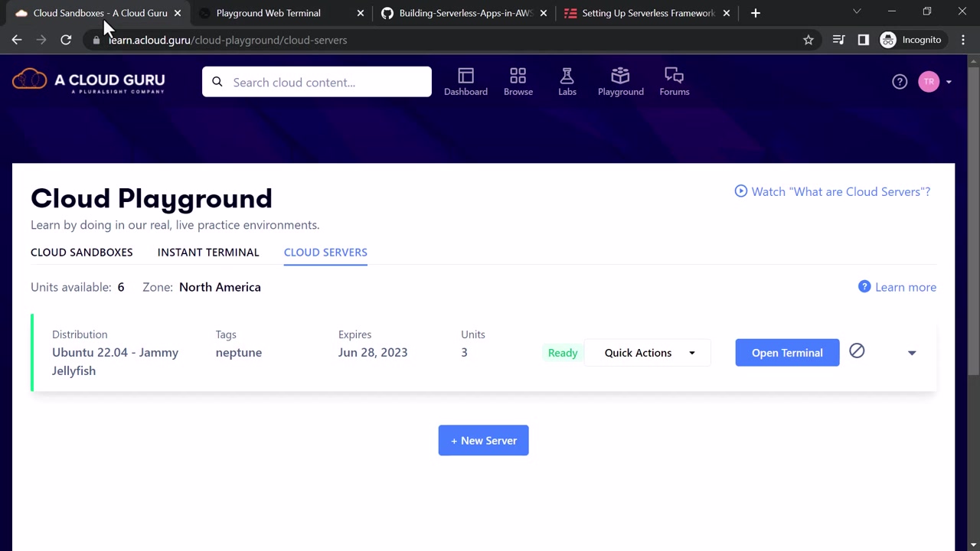Screen dimensions: 980x551
Task: Open the Labs flask icon
Action: 567,82
